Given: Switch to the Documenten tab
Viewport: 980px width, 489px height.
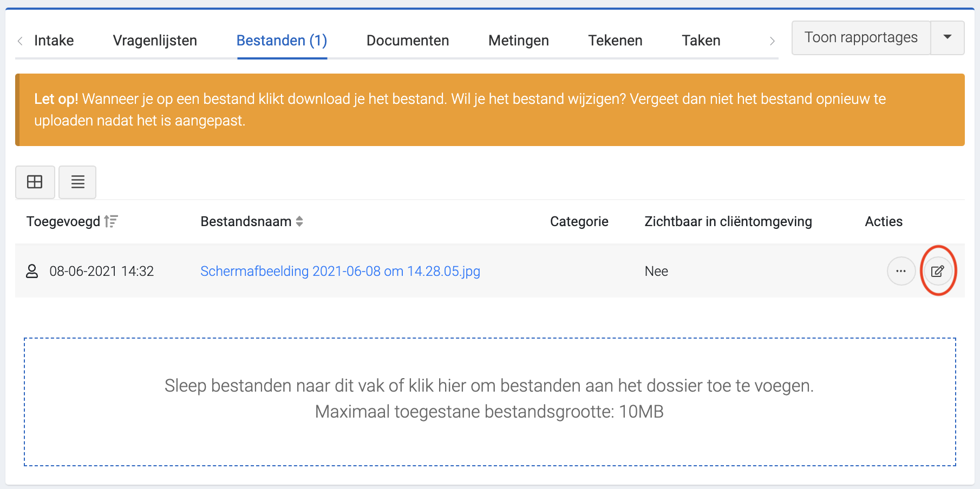Looking at the screenshot, I should (408, 40).
